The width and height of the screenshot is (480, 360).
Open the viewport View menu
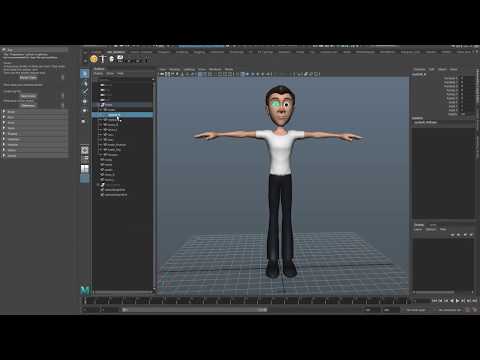coord(163,69)
